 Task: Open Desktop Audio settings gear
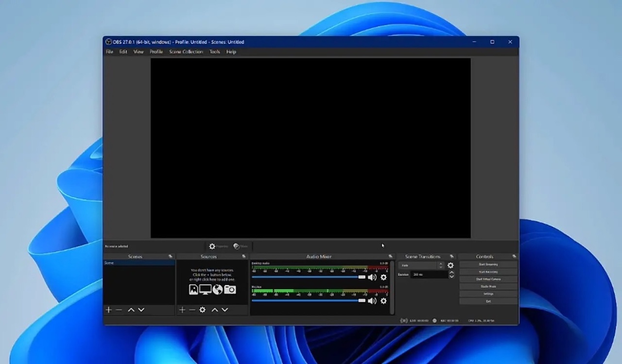click(x=383, y=277)
